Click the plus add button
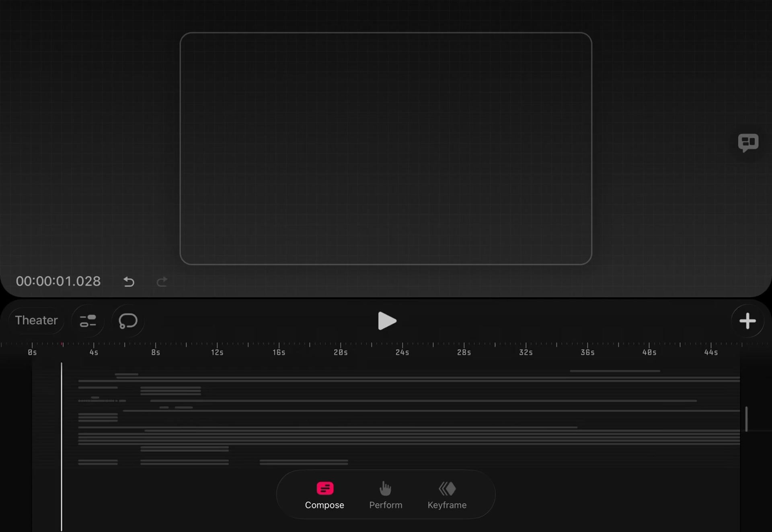Image resolution: width=772 pixels, height=532 pixels. (x=747, y=321)
